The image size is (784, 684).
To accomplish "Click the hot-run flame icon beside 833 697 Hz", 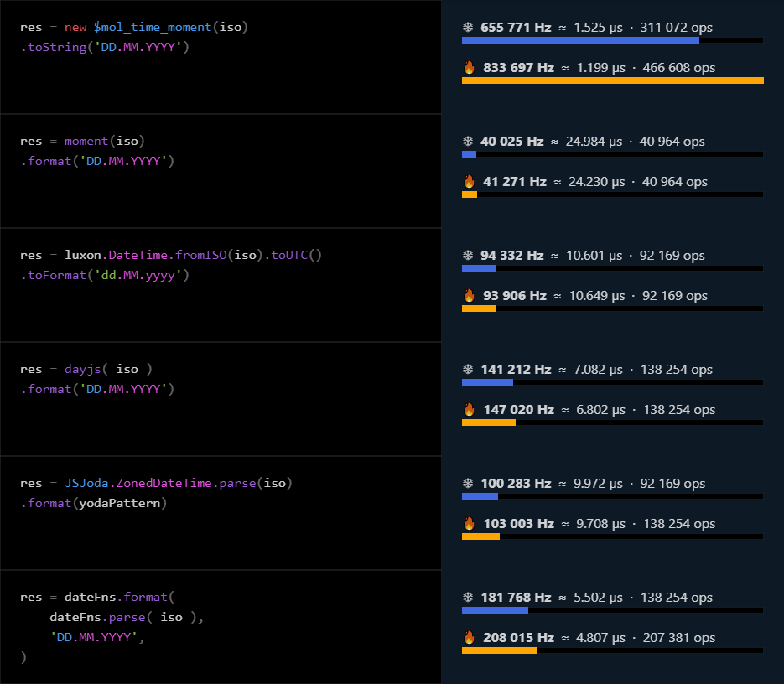I will click(469, 68).
